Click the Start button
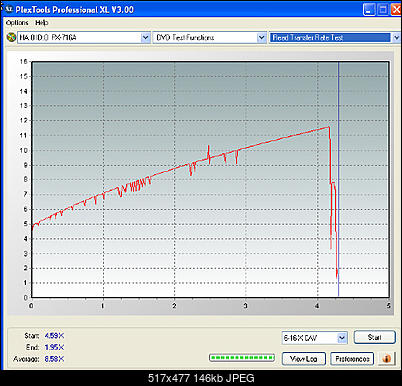Screen dimensions: 402x386 pos(375,337)
